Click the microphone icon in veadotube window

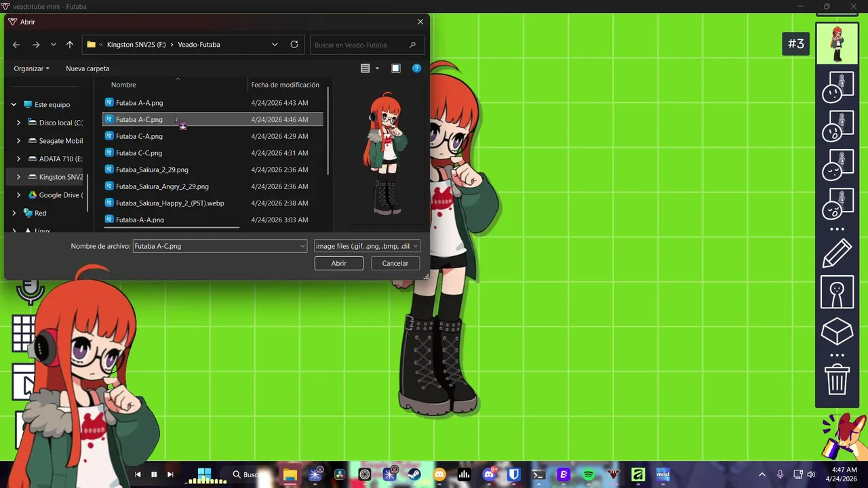coord(29,291)
